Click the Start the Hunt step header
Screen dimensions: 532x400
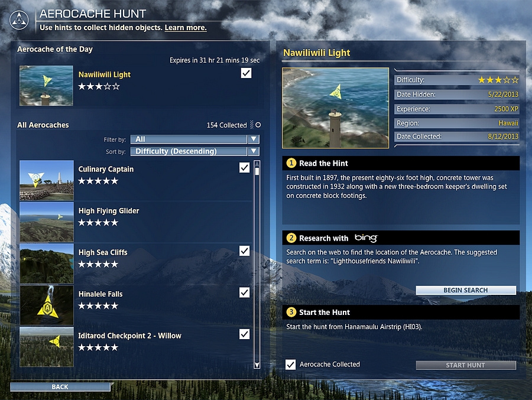point(401,312)
